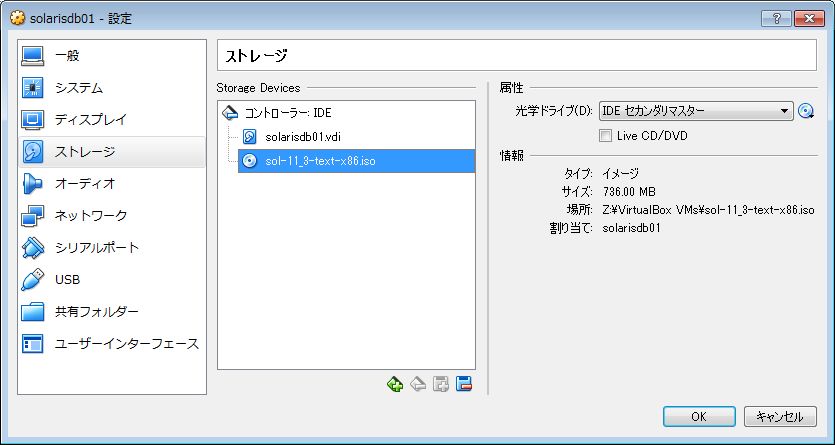Select the sol-11_3-text-x86.iso entry
835x445 pixels.
click(x=356, y=161)
